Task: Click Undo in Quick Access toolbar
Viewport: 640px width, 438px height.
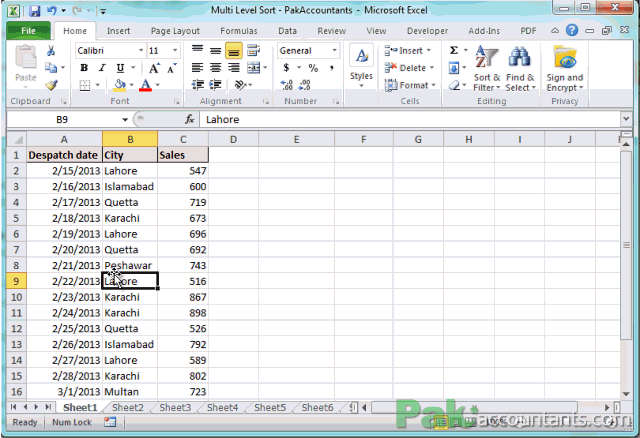Action: coord(52,10)
